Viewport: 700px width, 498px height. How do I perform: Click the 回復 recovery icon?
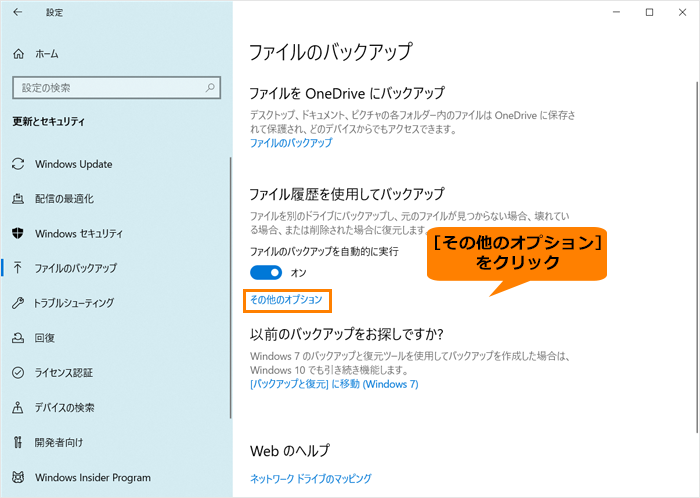pyautogui.click(x=18, y=337)
